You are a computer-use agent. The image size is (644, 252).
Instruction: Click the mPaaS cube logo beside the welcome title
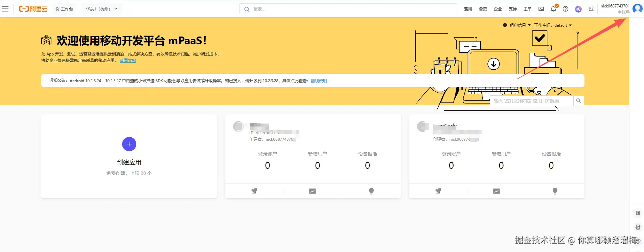pos(46,40)
